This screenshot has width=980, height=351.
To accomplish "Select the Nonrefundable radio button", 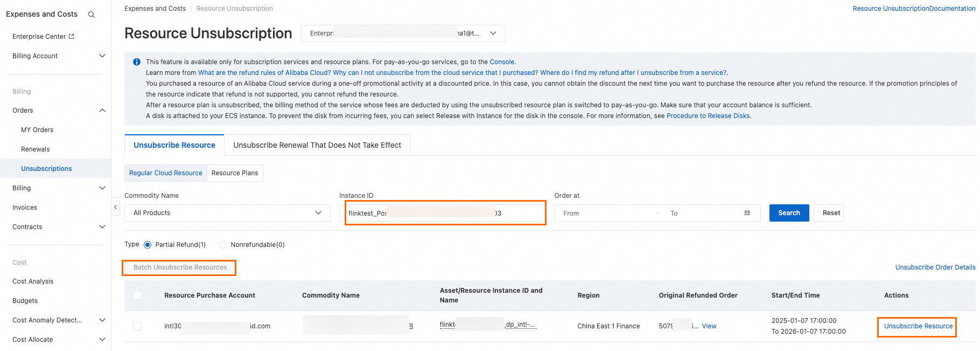I will click(223, 245).
